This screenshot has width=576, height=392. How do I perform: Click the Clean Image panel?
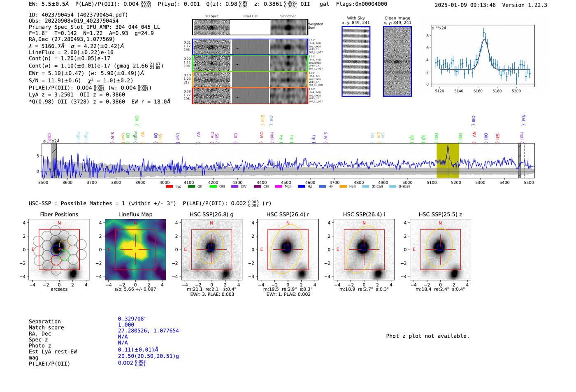(x=397, y=61)
